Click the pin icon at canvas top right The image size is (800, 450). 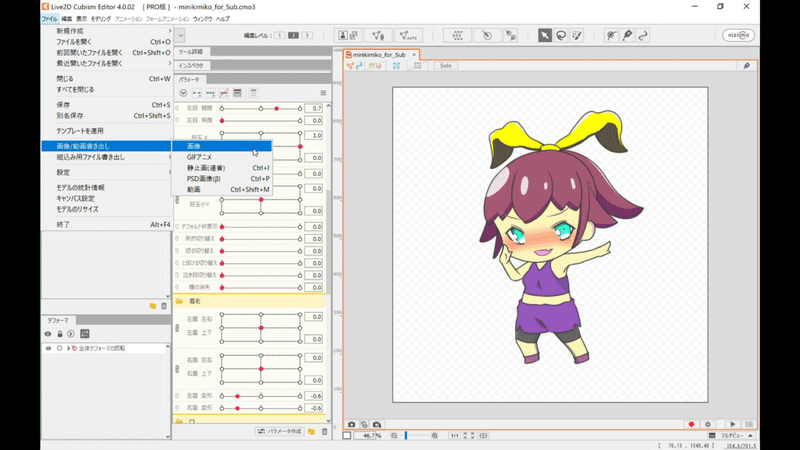coord(746,66)
